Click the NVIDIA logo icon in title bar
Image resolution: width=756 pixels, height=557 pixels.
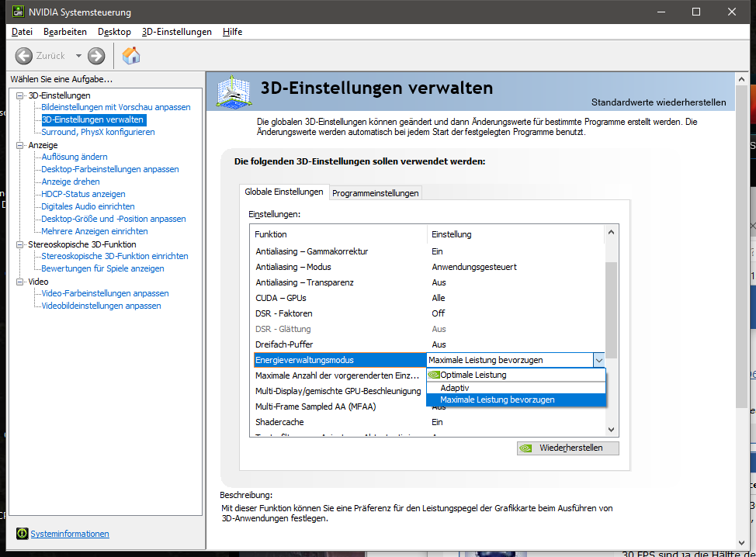19,12
